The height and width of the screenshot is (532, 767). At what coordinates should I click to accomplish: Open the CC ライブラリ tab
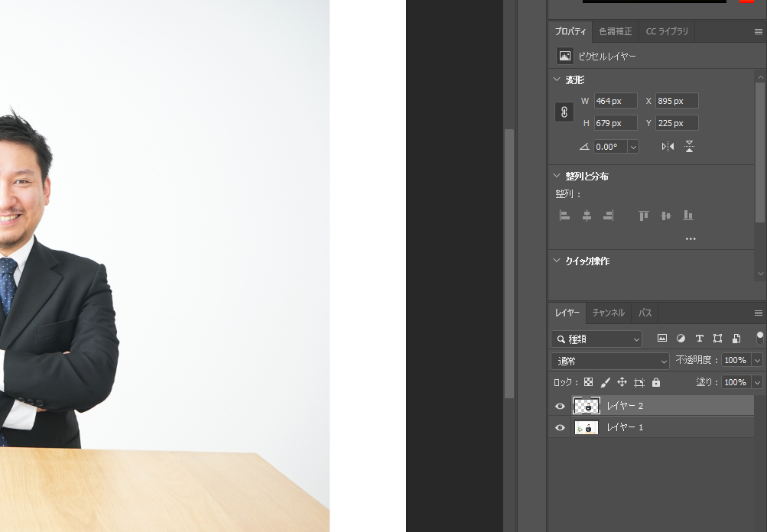click(667, 31)
